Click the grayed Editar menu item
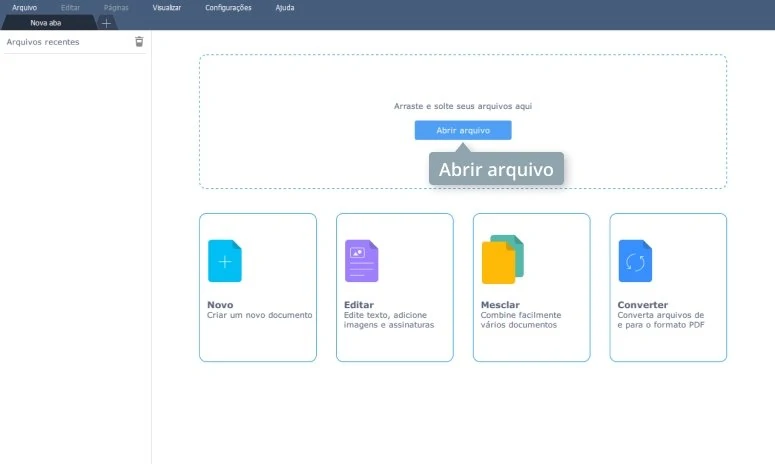Screen dimensions: 775x464 click(70, 7)
